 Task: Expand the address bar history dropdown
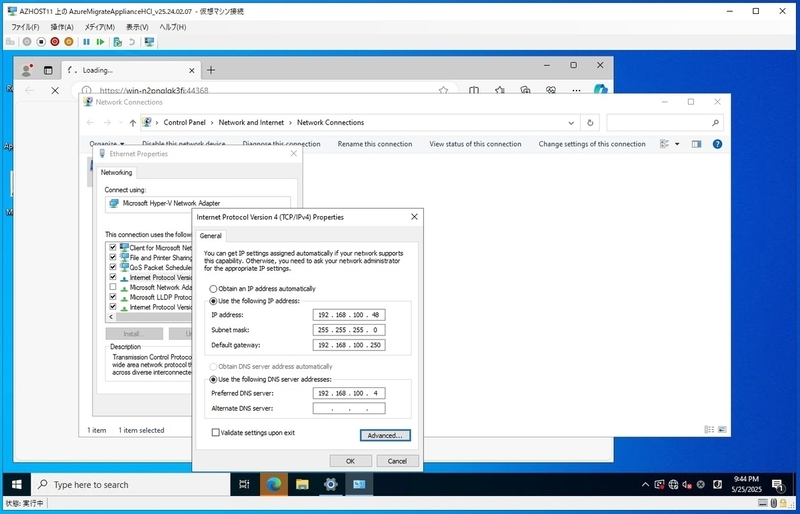tap(571, 123)
